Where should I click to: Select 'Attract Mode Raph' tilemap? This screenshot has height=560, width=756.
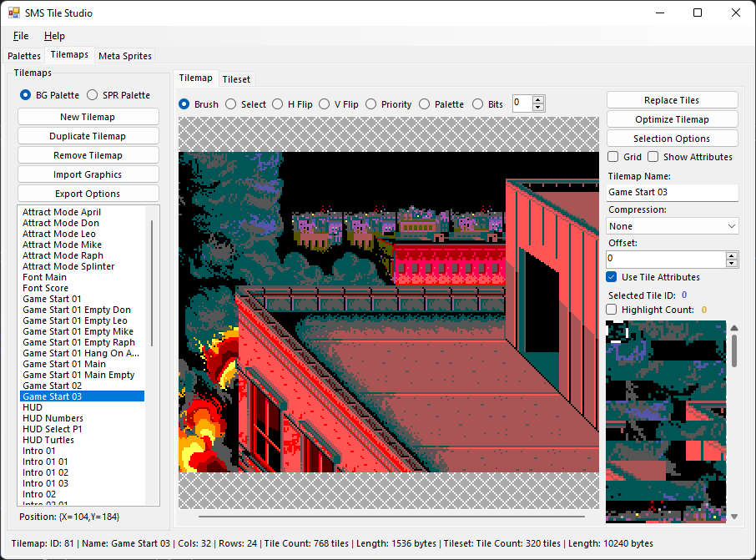[x=63, y=255]
